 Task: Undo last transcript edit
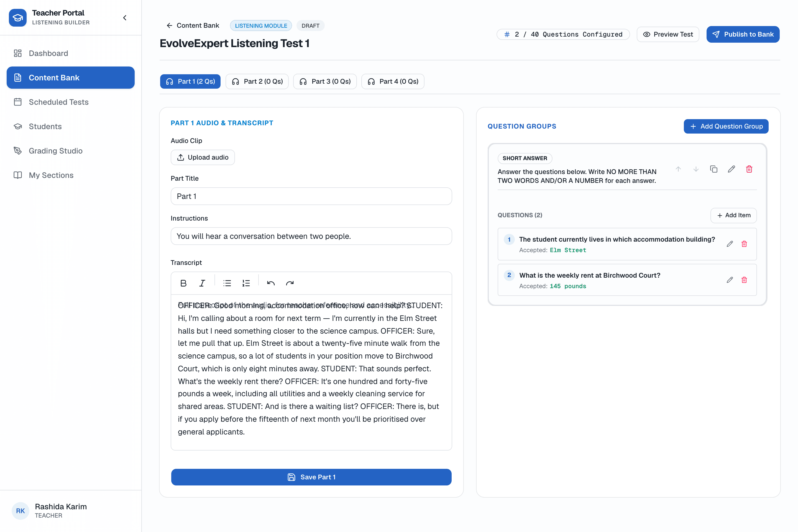(x=271, y=283)
